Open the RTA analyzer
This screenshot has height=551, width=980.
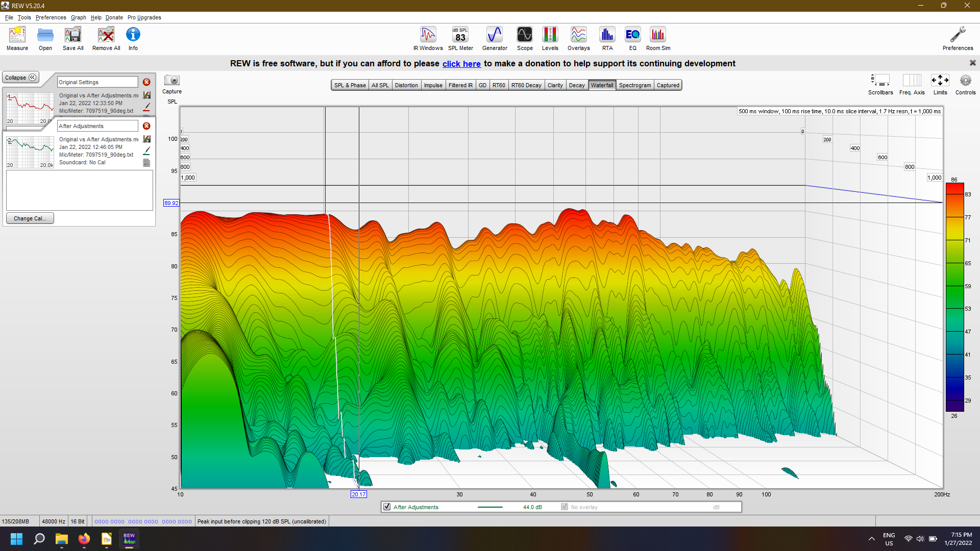click(x=607, y=39)
